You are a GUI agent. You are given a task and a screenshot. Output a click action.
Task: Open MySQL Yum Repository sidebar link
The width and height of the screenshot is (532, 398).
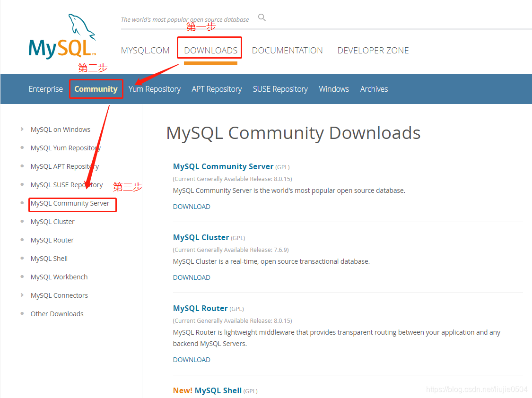click(65, 148)
